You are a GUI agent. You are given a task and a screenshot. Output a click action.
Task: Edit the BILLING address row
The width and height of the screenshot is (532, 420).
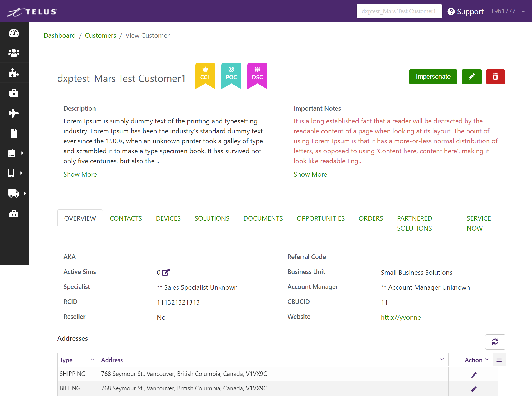474,389
